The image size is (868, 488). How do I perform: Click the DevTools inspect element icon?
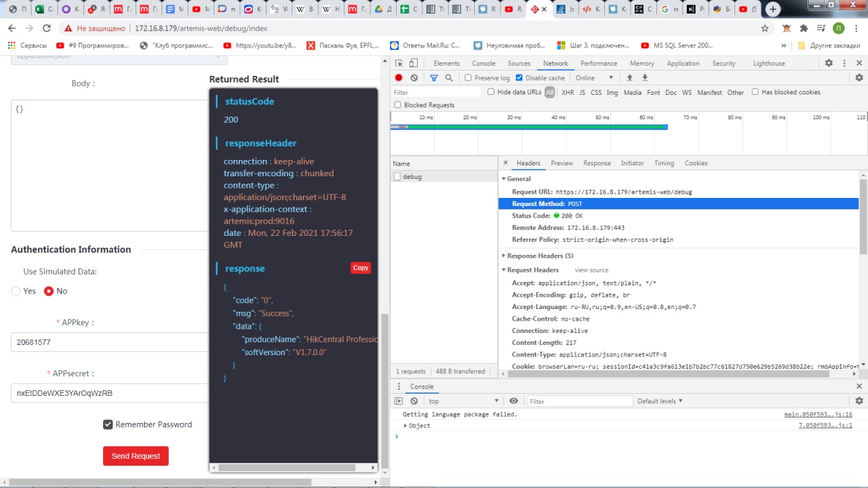click(x=399, y=63)
